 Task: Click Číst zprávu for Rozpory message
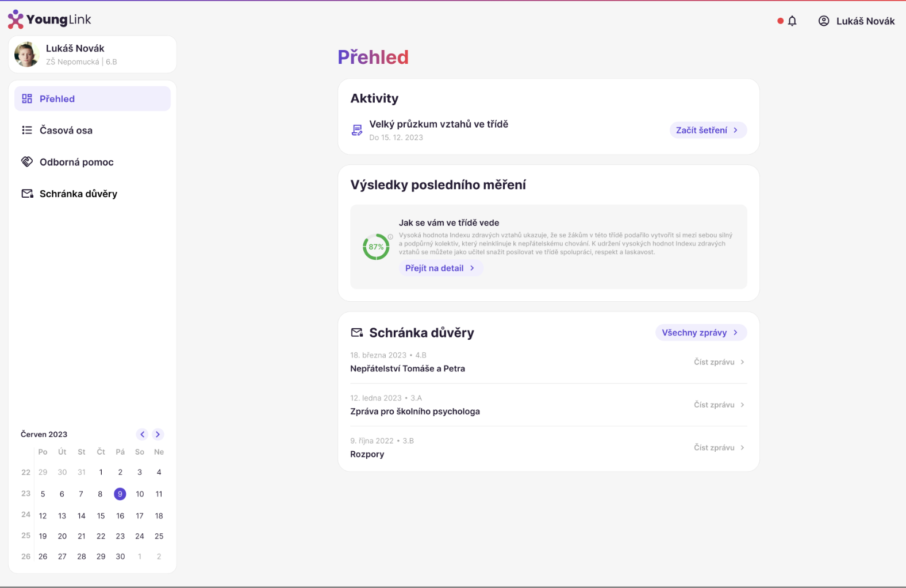[x=719, y=448]
